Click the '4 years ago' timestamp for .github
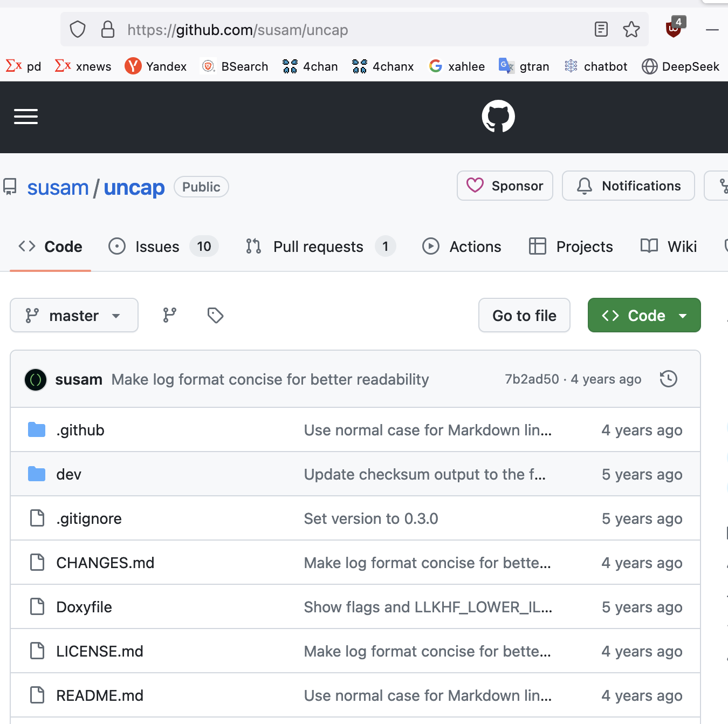Screen dimensions: 728x724 (642, 430)
